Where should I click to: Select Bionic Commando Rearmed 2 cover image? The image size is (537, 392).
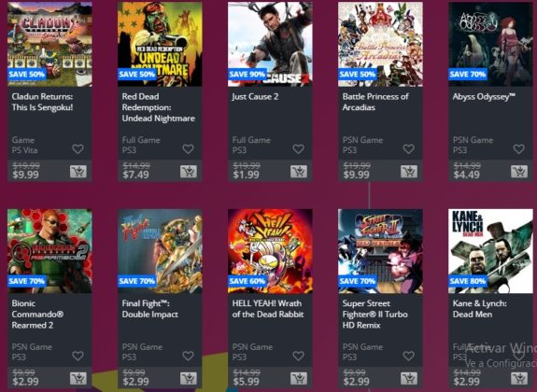tap(49, 251)
